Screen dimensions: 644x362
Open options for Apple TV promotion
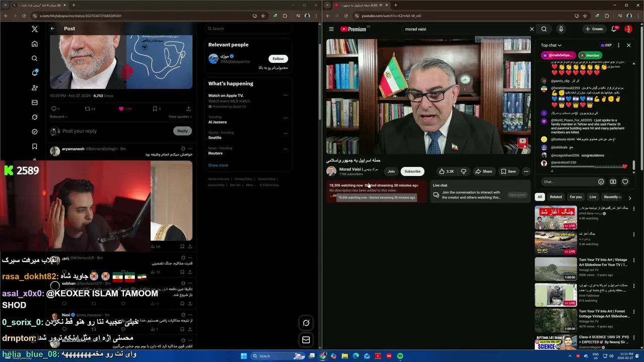pyautogui.click(x=285, y=95)
